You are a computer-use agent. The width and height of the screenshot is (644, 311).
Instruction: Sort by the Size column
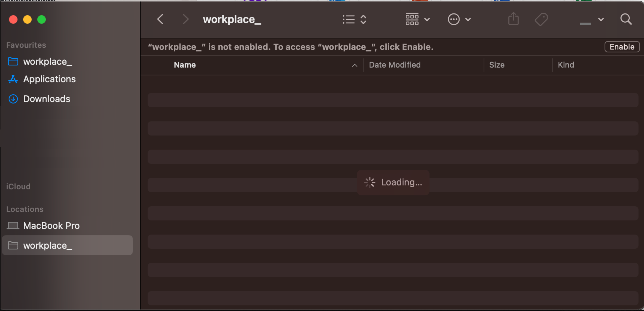click(497, 65)
